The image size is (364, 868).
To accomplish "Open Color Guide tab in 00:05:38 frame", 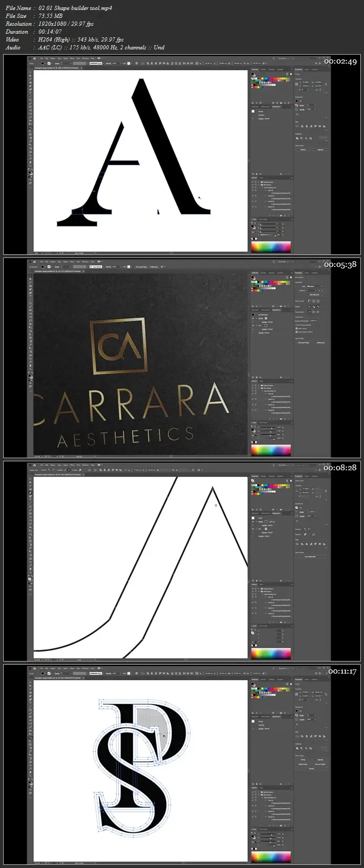I will tap(263, 422).
